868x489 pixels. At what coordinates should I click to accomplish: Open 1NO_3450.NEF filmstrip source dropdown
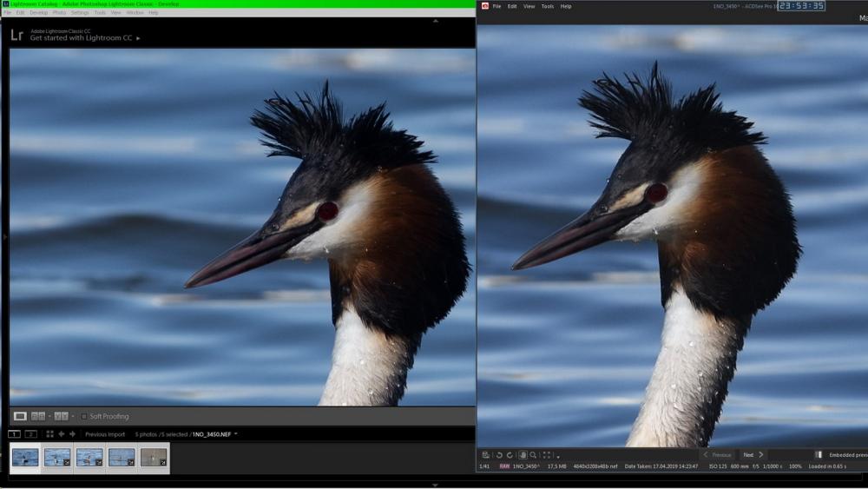(x=236, y=434)
